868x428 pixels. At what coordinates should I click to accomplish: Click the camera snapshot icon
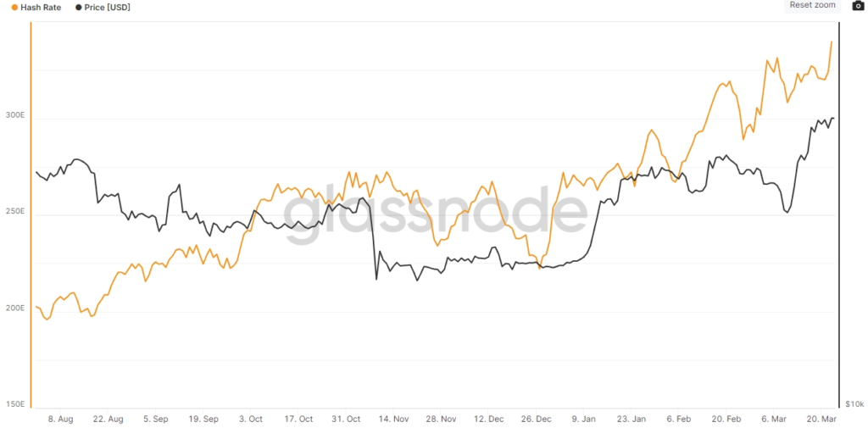pyautogui.click(x=857, y=6)
